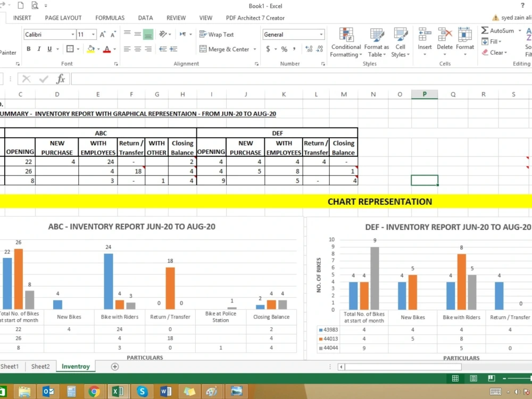
Task: Expand Fill dropdown in Editing group
Action: pos(500,41)
